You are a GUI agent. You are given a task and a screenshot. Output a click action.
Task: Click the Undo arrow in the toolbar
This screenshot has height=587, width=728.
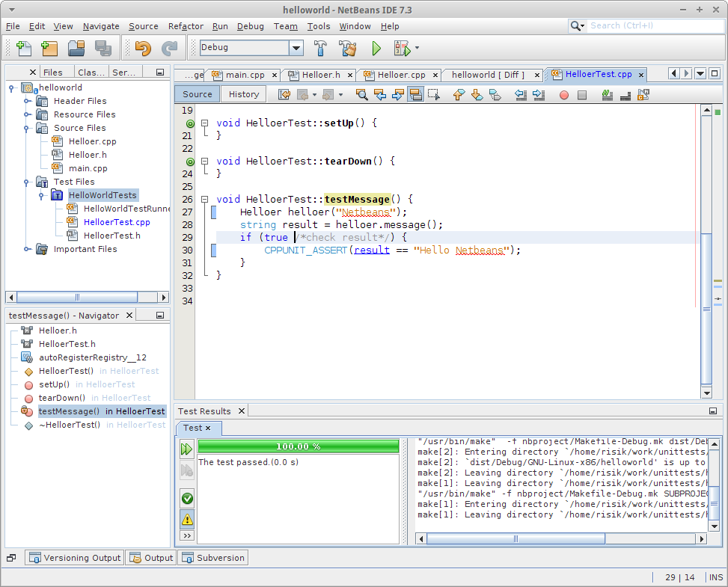coord(142,49)
